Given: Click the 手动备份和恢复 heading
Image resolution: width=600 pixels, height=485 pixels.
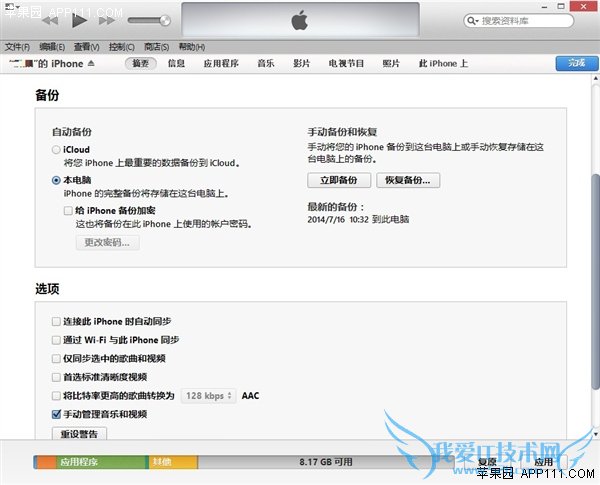Looking at the screenshot, I should pos(342,132).
